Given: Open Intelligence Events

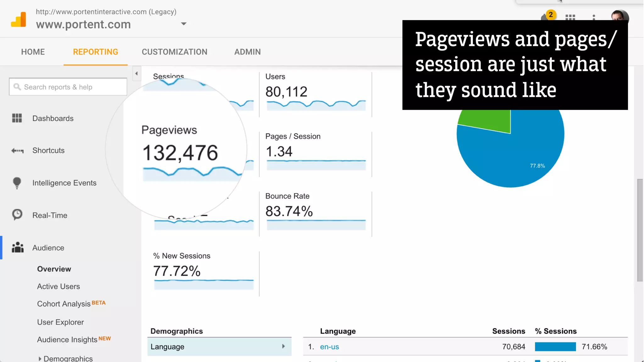Looking at the screenshot, I should (x=64, y=183).
